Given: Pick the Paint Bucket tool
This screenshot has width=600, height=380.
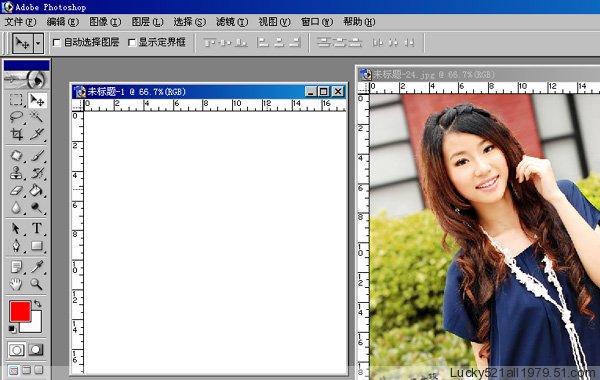Looking at the screenshot, I should point(37,190).
